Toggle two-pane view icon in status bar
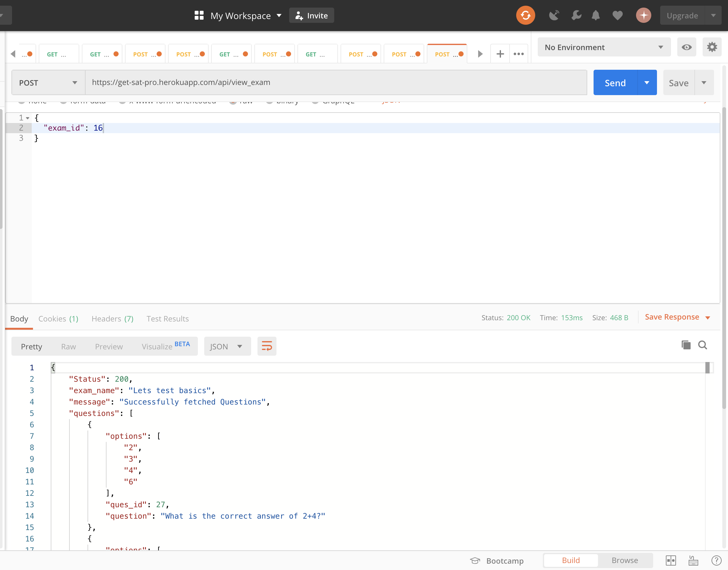This screenshot has width=728, height=570. 671,560
